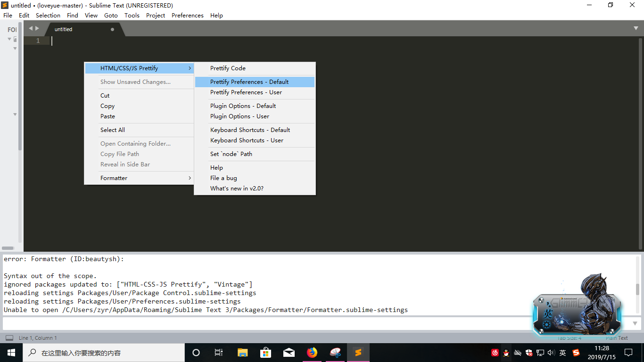Open the paint brush app on taskbar
Screen dimensions: 644x362
(x=335, y=353)
